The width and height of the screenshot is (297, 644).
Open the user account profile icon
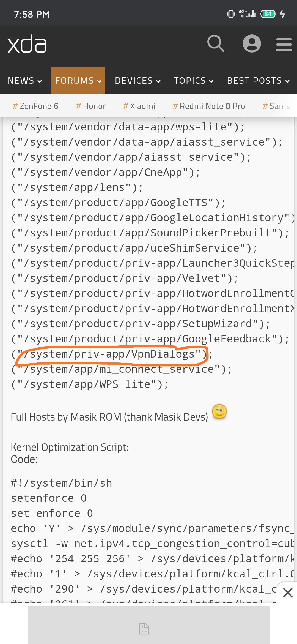pyautogui.click(x=252, y=43)
